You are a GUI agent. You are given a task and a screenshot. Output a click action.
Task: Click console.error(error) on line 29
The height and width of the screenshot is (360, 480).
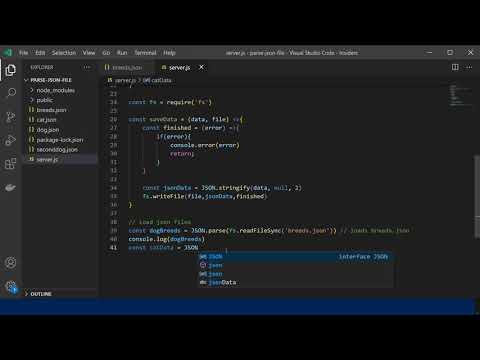(205, 145)
